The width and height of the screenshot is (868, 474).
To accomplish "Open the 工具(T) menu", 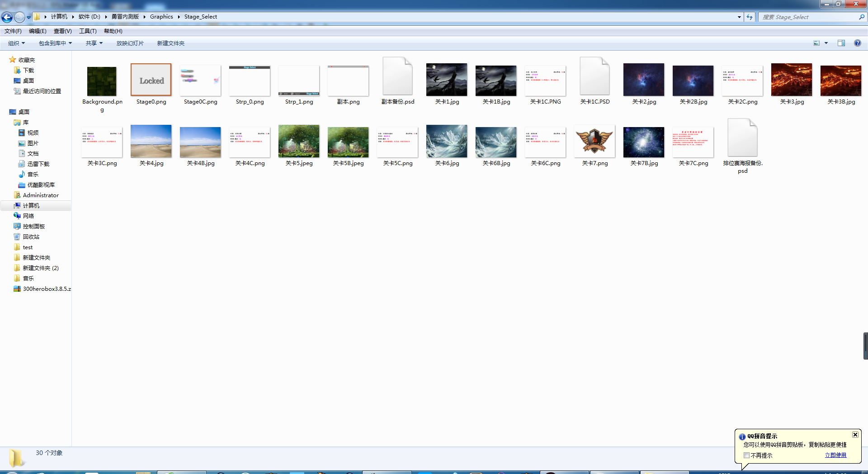I will click(x=88, y=31).
